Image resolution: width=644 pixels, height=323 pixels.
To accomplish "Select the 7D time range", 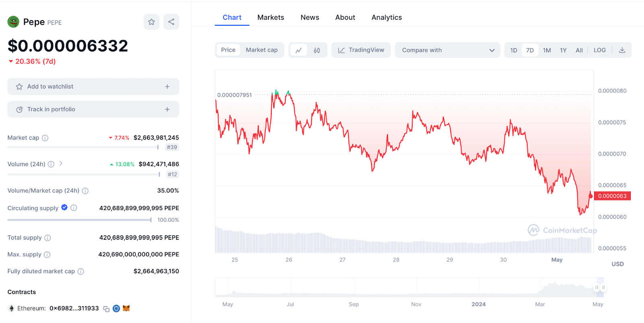I will point(530,50).
